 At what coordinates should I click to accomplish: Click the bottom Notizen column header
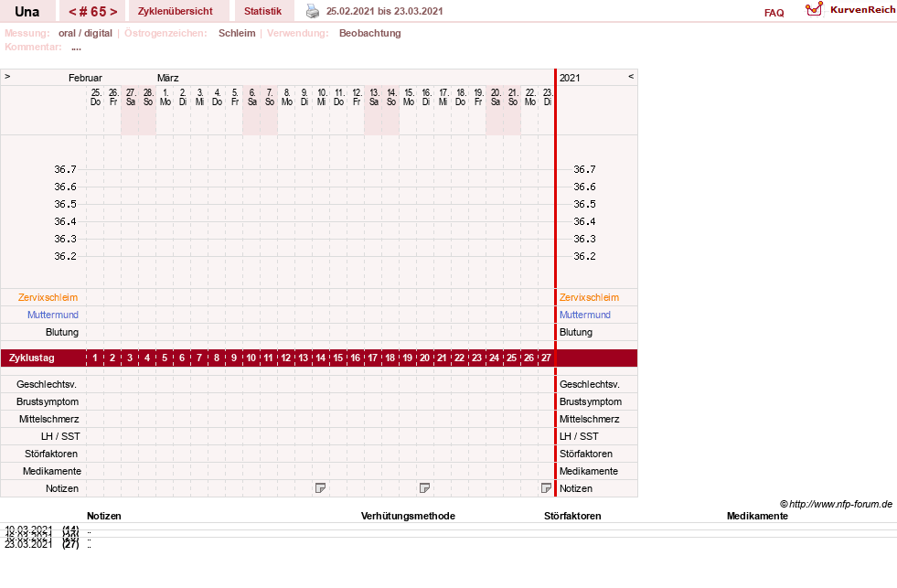104,516
